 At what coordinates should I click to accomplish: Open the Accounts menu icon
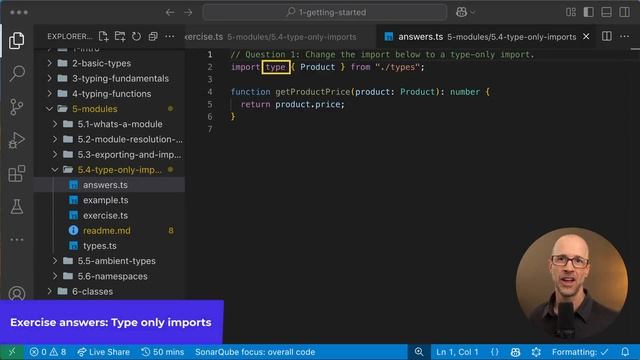coord(17,293)
